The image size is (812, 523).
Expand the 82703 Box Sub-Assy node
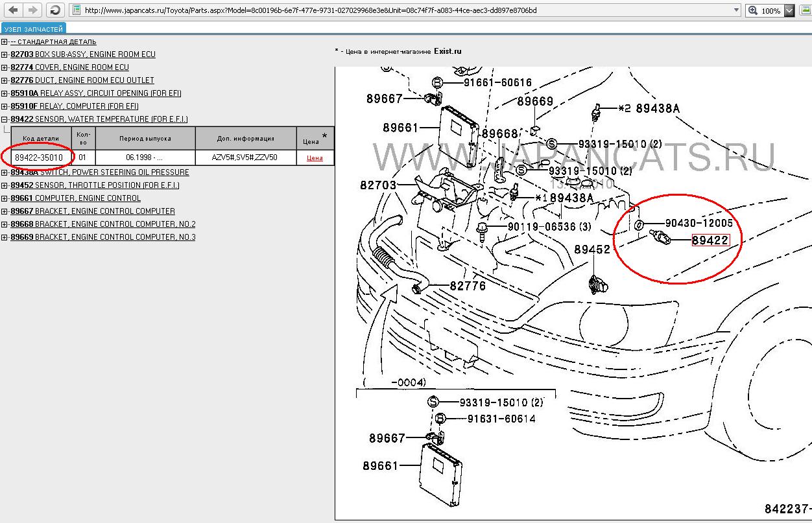coord(5,54)
